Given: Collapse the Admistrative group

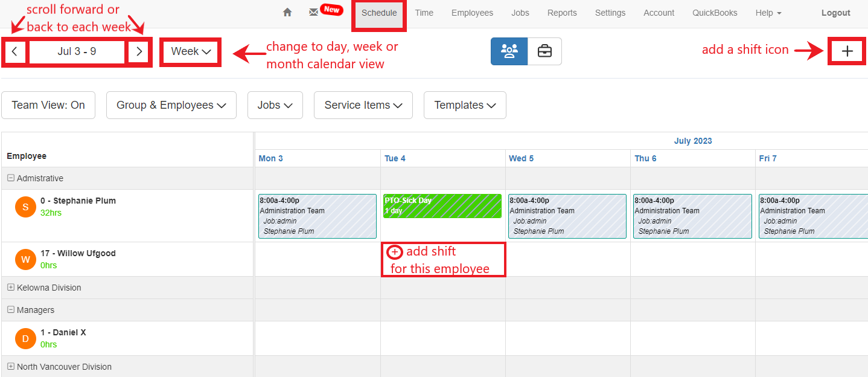Looking at the screenshot, I should [11, 178].
